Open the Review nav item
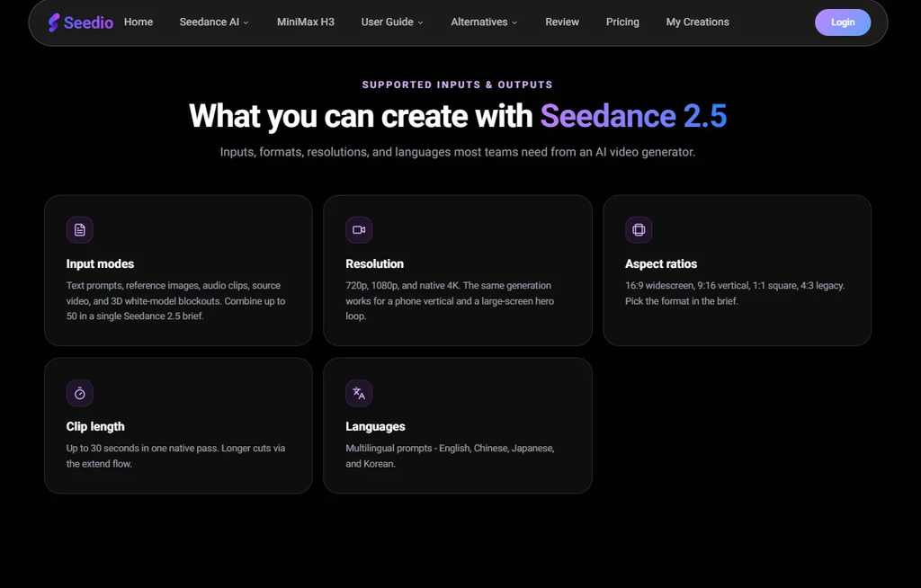921x588 pixels. pos(562,22)
